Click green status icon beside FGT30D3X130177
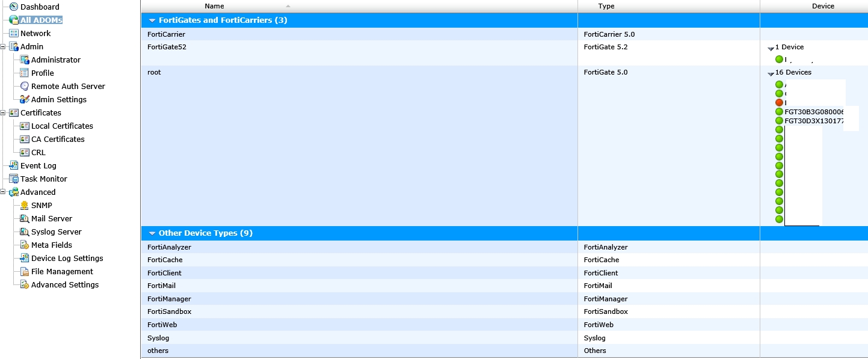Image resolution: width=868 pixels, height=359 pixels. click(x=779, y=120)
